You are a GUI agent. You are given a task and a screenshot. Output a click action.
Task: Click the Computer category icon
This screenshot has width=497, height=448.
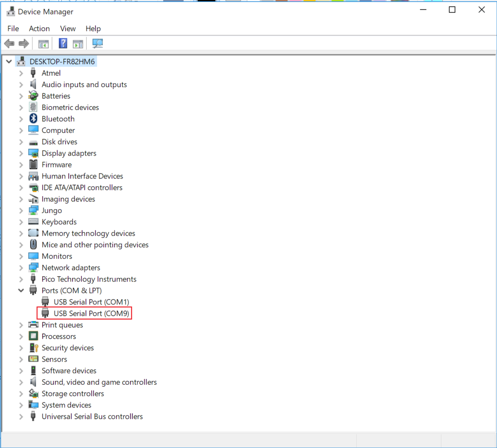(x=33, y=130)
